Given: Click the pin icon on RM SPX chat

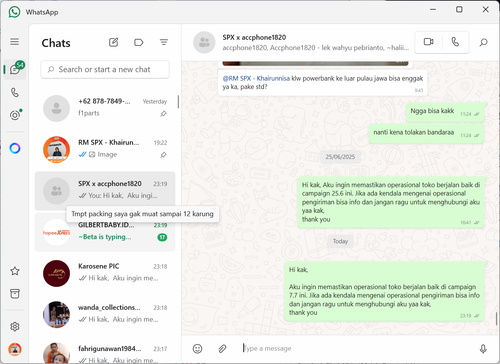Looking at the screenshot, I should point(163,155).
